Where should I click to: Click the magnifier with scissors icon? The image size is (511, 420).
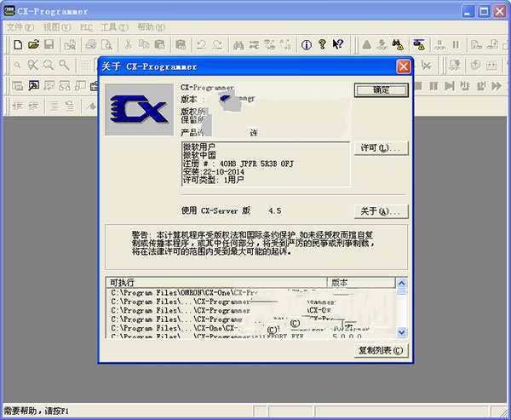pos(32,66)
